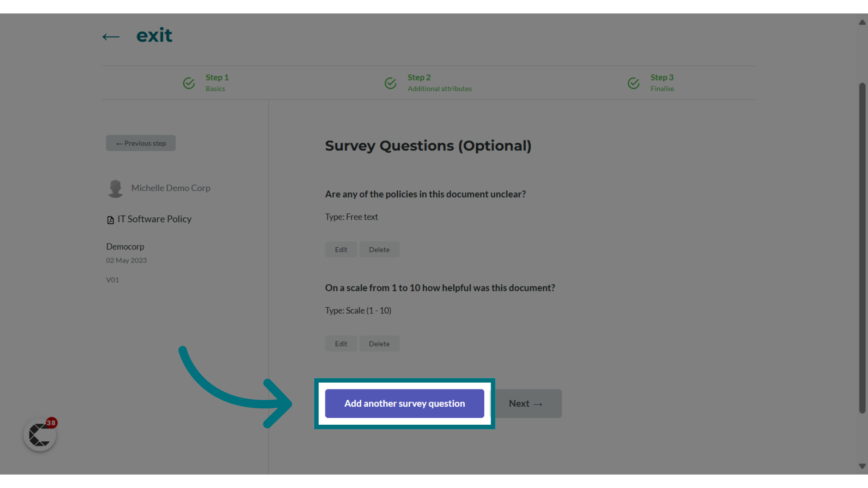Viewport: 868px width, 488px height.
Task: Click the Next arrow button
Action: pyautogui.click(x=526, y=404)
